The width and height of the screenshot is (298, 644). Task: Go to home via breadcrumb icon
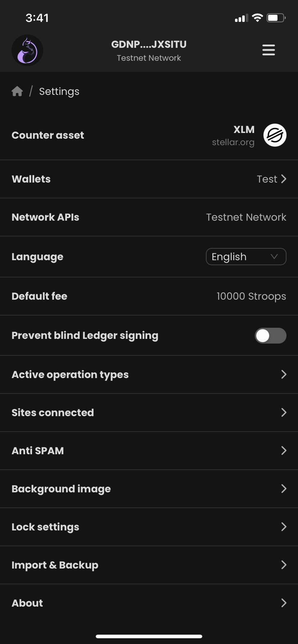(x=17, y=92)
